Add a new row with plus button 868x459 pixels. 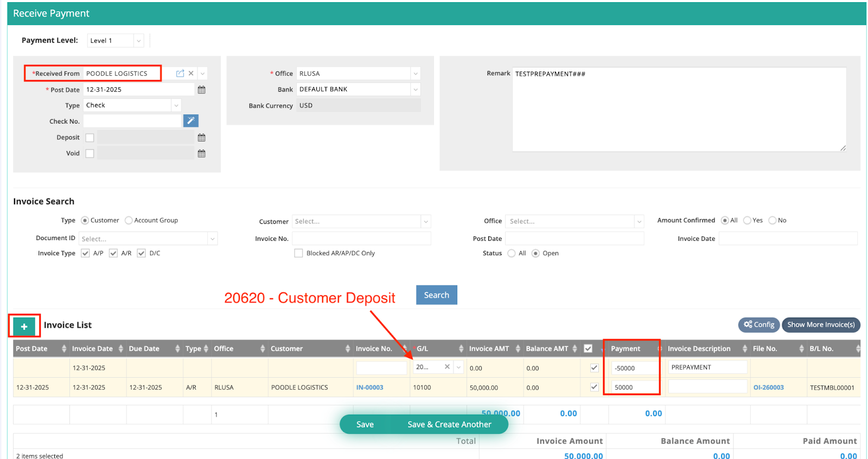coord(24,326)
